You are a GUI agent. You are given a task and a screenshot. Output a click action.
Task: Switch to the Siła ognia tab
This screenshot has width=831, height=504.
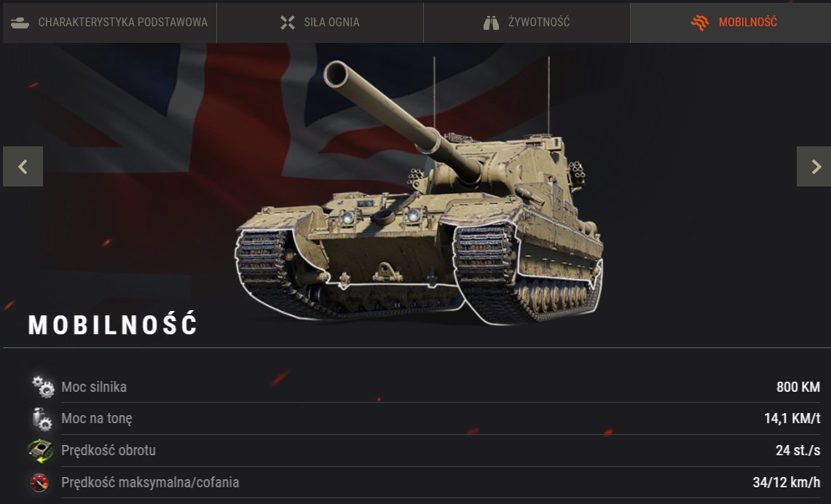320,23
